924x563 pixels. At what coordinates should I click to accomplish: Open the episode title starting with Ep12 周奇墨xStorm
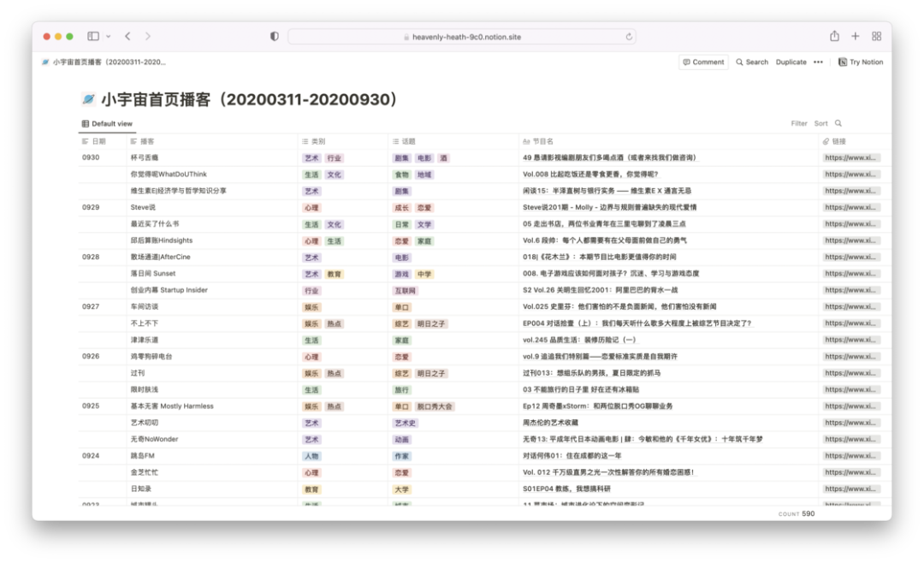tap(597, 406)
